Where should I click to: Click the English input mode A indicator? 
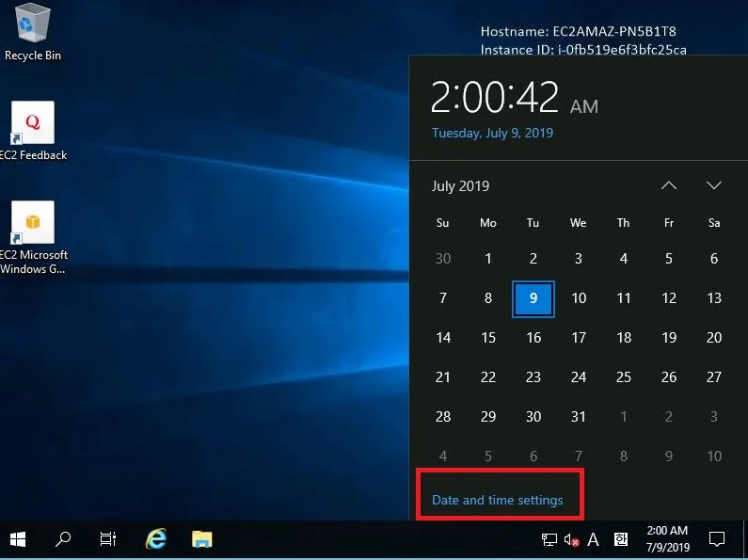click(x=594, y=540)
